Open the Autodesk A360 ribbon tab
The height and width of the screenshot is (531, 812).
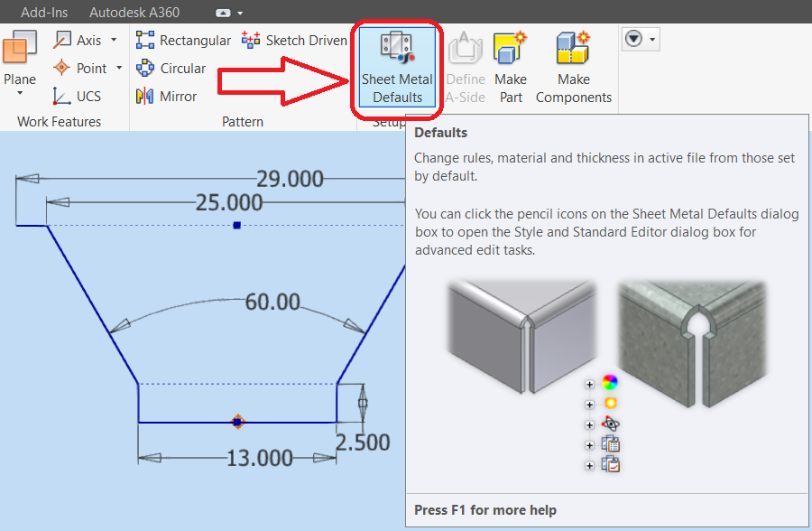[134, 12]
